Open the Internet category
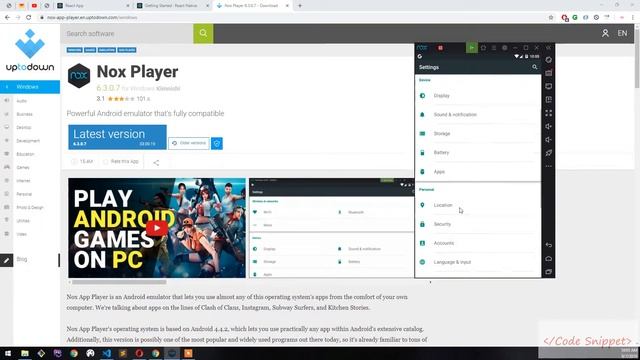This screenshot has width=640, height=360. [x=23, y=181]
